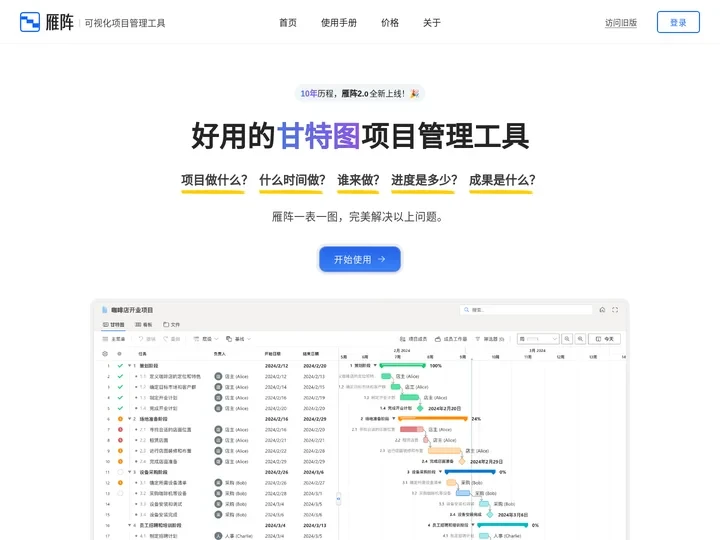This screenshot has height=540, width=720.
Task: Click the red task bar 2.1
Action: tap(411, 429)
